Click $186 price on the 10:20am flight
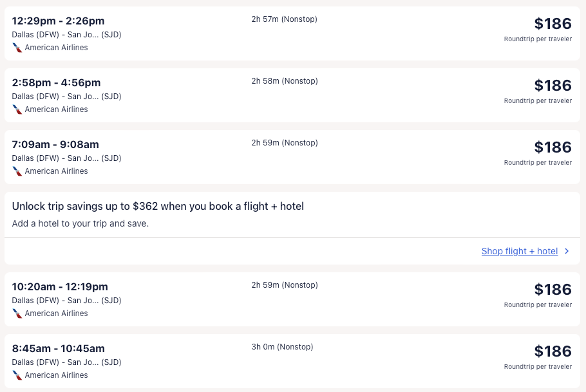 [x=553, y=290]
